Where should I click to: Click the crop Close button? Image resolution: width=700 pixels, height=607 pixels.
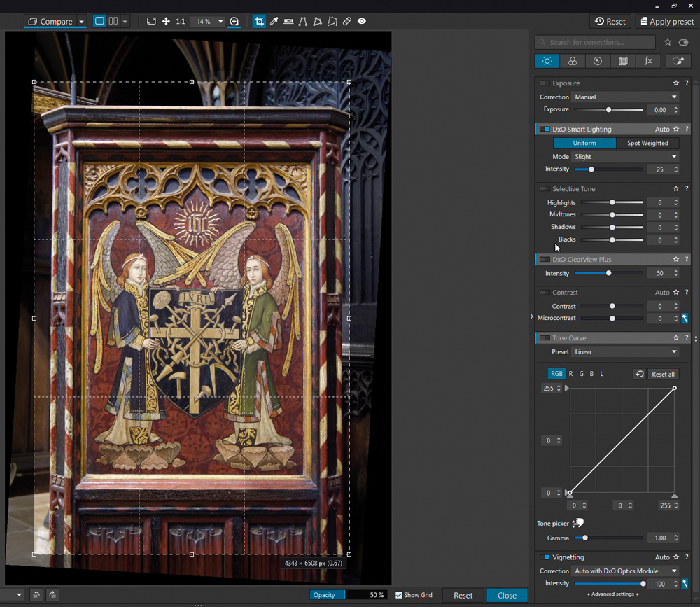(x=507, y=595)
